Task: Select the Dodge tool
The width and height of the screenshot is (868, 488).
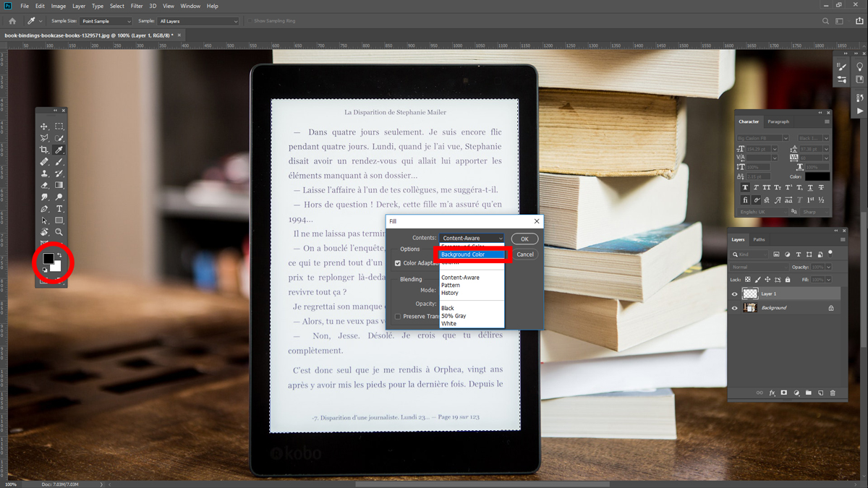Action: 59,197
